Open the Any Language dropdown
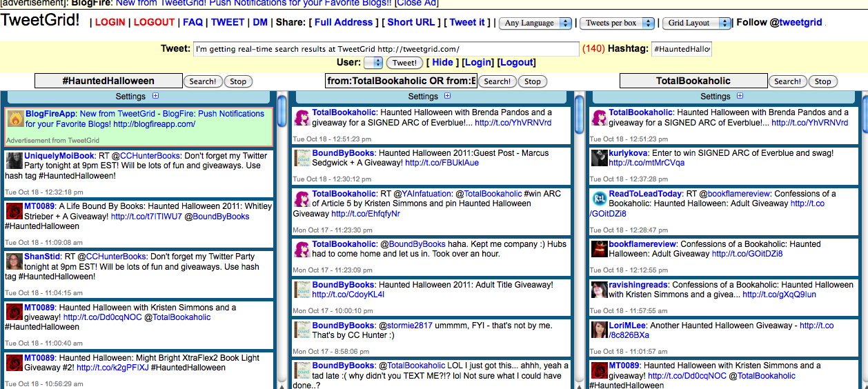868x389 pixels. (x=535, y=23)
